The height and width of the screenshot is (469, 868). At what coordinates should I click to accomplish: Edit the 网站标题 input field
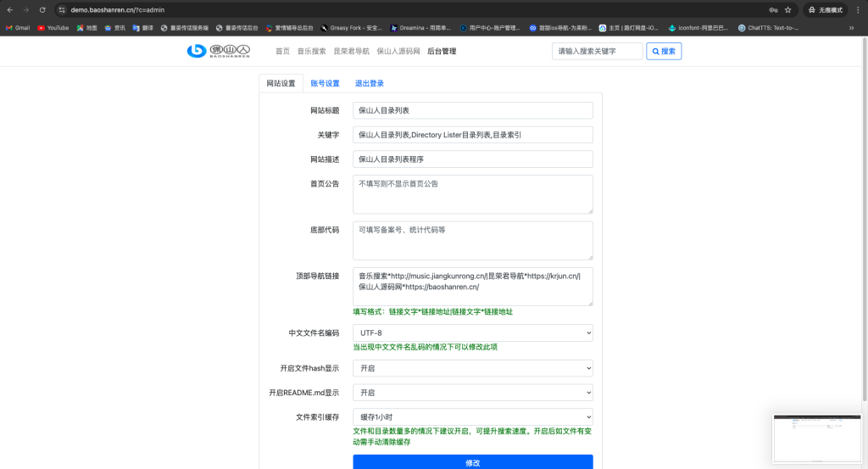click(x=473, y=110)
